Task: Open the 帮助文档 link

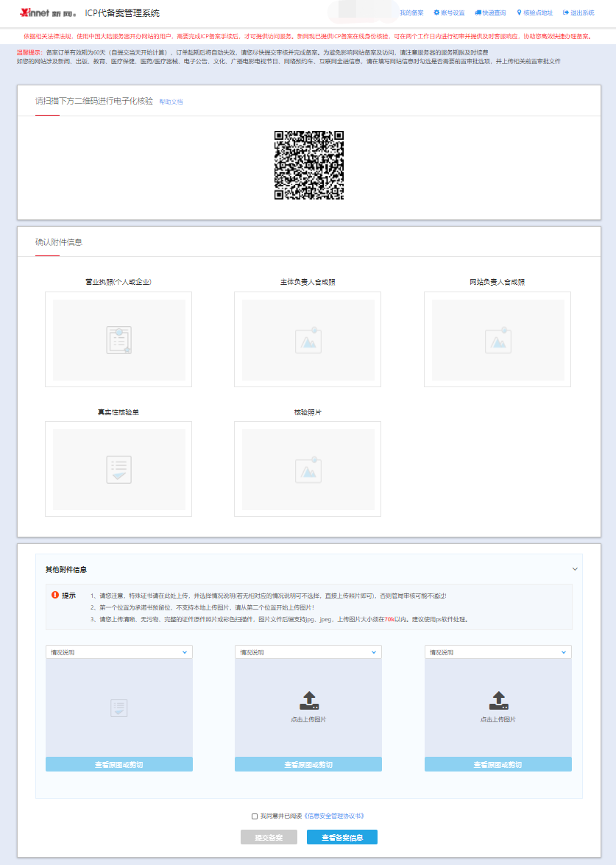Action: click(x=171, y=102)
